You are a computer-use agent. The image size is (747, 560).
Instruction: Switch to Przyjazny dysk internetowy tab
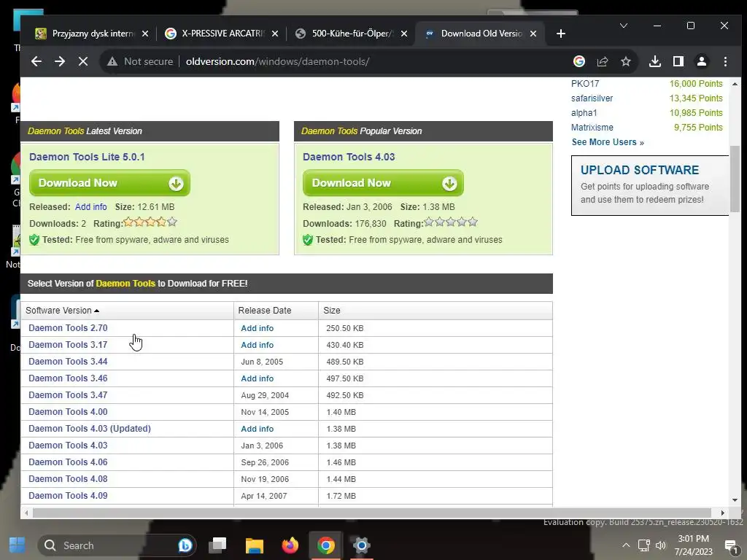point(90,34)
